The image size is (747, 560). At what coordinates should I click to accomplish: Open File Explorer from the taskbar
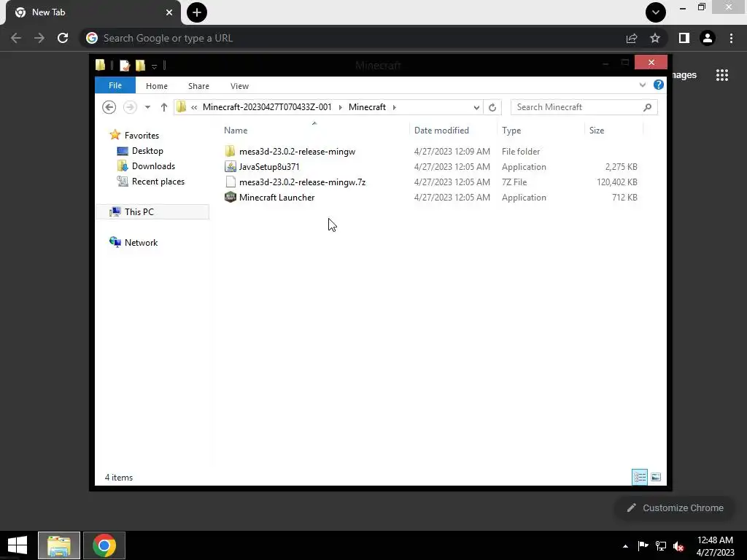59,545
